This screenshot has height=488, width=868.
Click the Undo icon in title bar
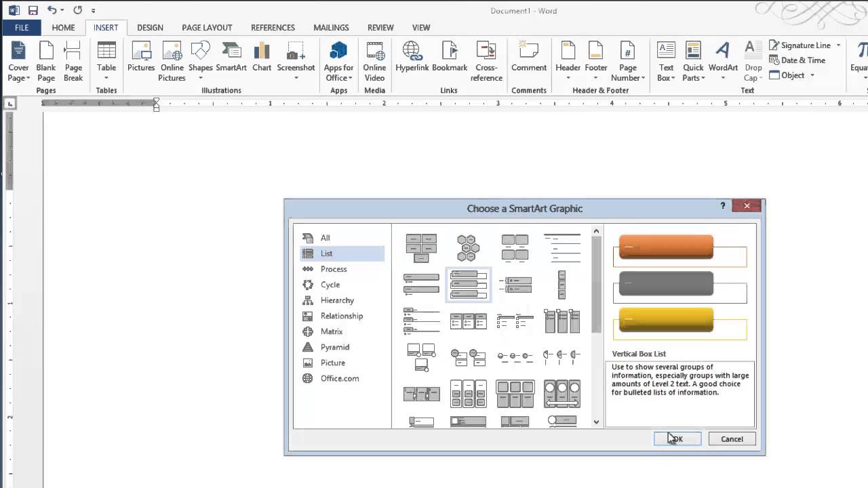point(52,10)
